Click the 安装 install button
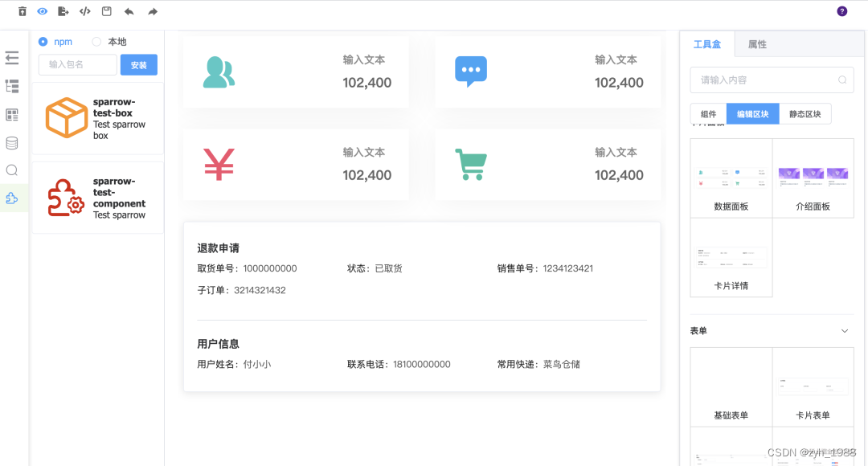868x466 pixels. (x=138, y=64)
